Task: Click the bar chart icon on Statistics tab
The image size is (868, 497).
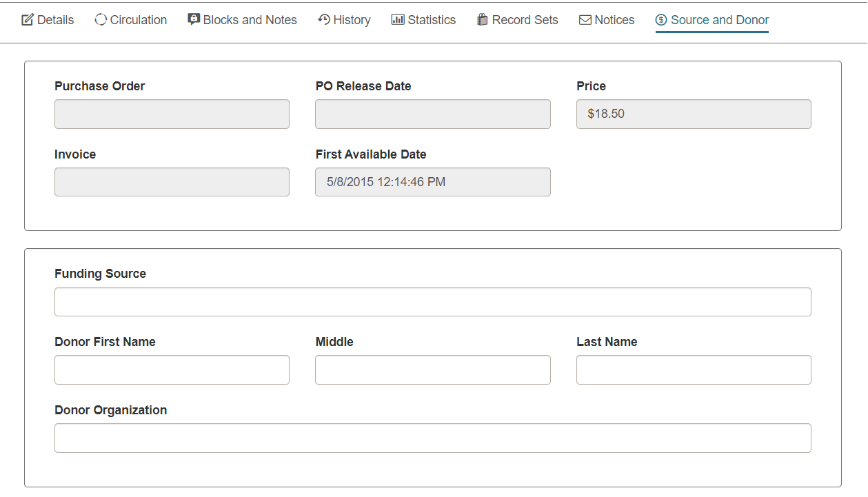Action: click(x=398, y=20)
